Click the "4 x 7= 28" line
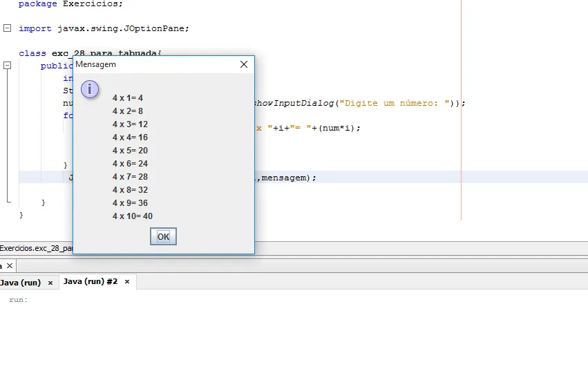The image size is (588, 387). (x=130, y=177)
